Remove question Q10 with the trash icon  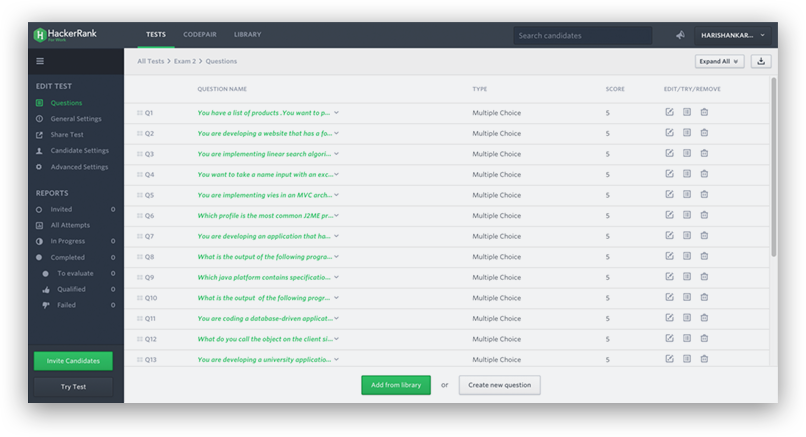[704, 298]
